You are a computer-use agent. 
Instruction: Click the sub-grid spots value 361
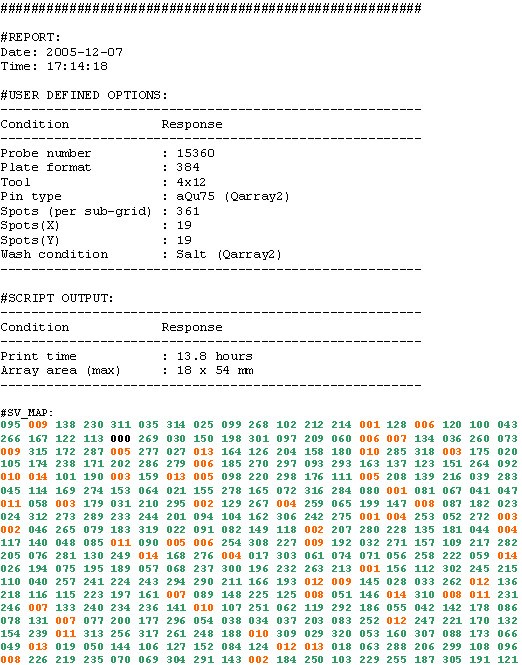point(188,211)
